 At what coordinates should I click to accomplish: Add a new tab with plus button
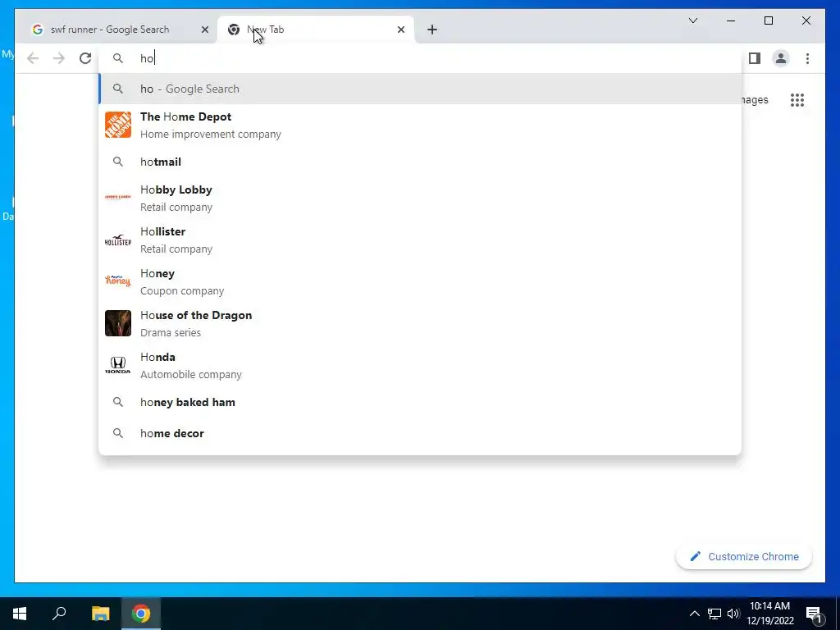[432, 30]
